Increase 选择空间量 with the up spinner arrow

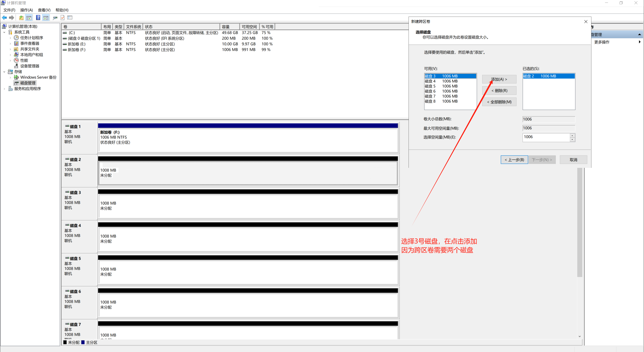[572, 136]
